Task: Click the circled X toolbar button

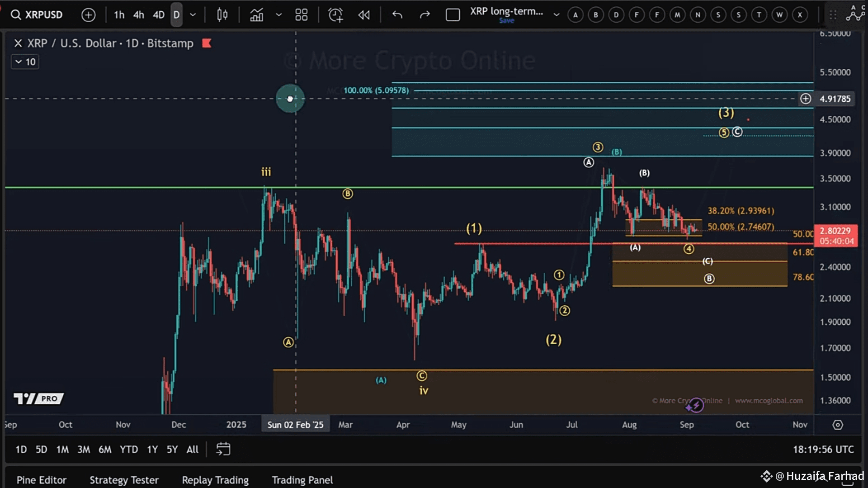Action: coord(800,15)
